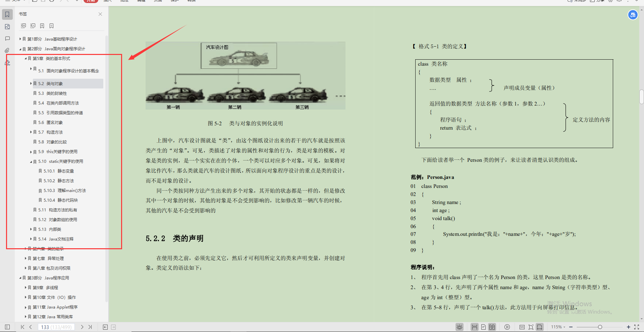Image resolution: width=644 pixels, height=332 pixels.
Task: Click the fit page to window icon
Action: tap(531, 327)
